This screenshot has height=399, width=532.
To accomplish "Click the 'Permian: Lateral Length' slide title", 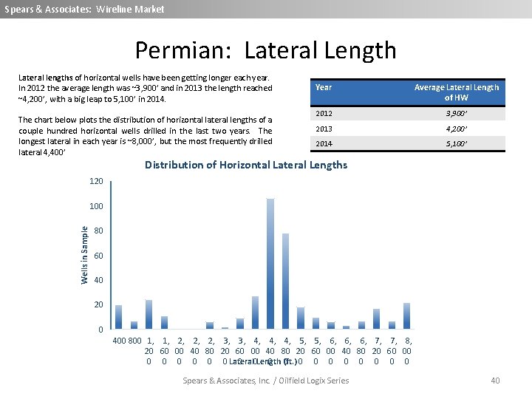I will coord(266,50).
